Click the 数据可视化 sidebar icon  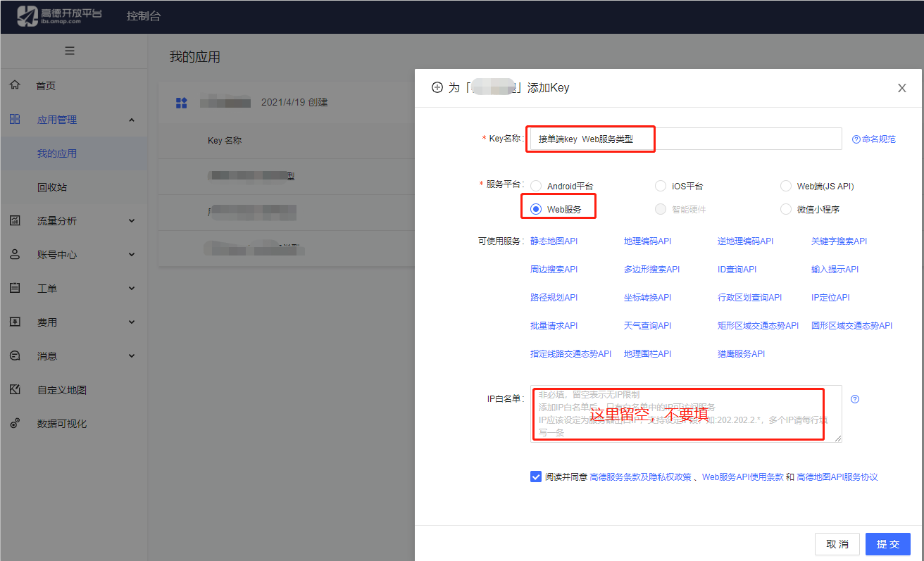[15, 423]
